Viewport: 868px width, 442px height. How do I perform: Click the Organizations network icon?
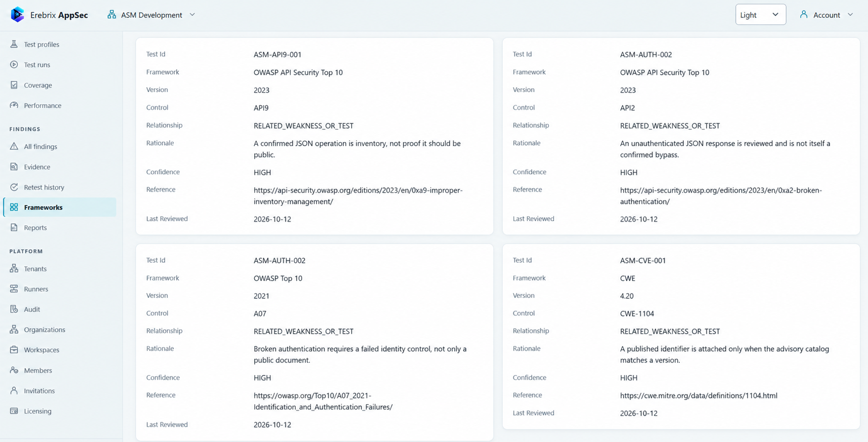tap(14, 329)
